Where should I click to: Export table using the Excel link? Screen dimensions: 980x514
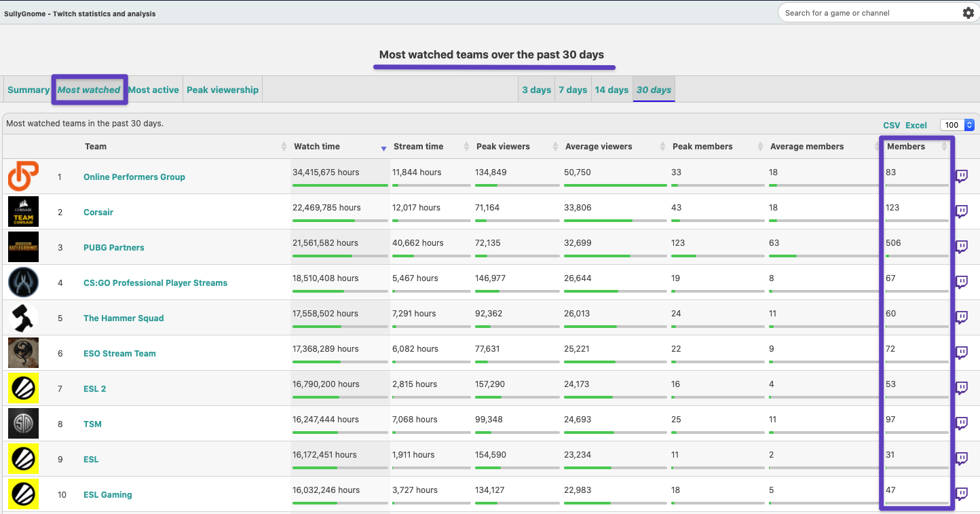pyautogui.click(x=916, y=125)
